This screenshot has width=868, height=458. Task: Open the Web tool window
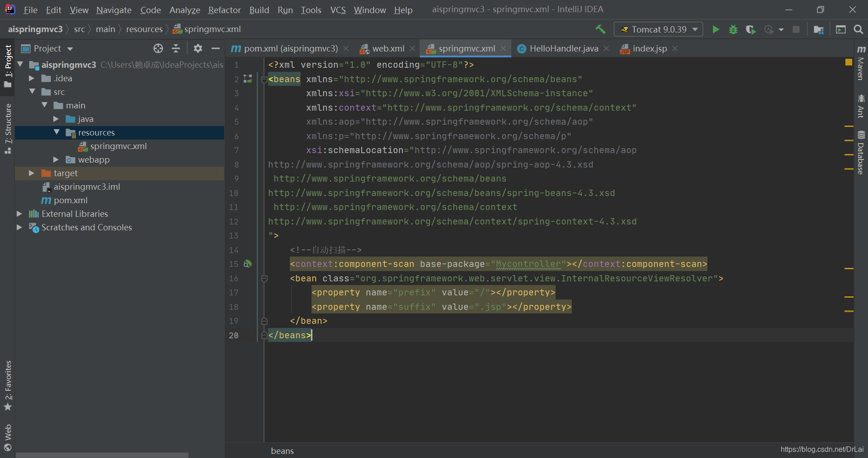(x=8, y=438)
